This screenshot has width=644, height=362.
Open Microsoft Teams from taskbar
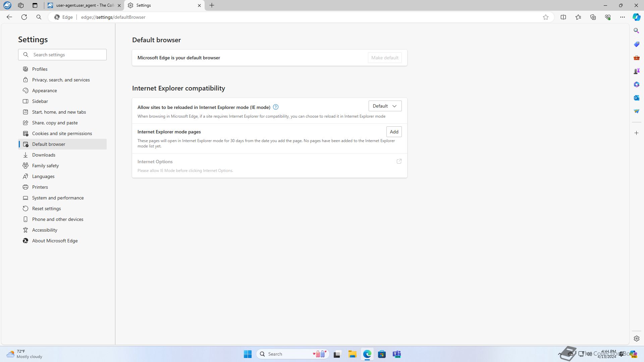click(397, 354)
